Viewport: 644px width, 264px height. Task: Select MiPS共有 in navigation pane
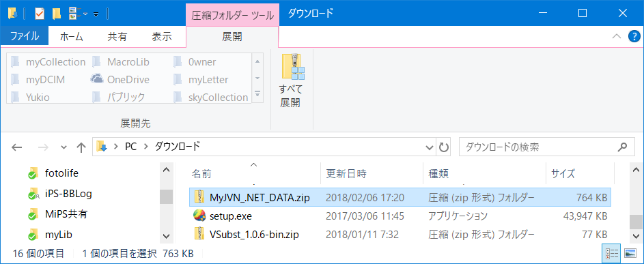point(57,214)
